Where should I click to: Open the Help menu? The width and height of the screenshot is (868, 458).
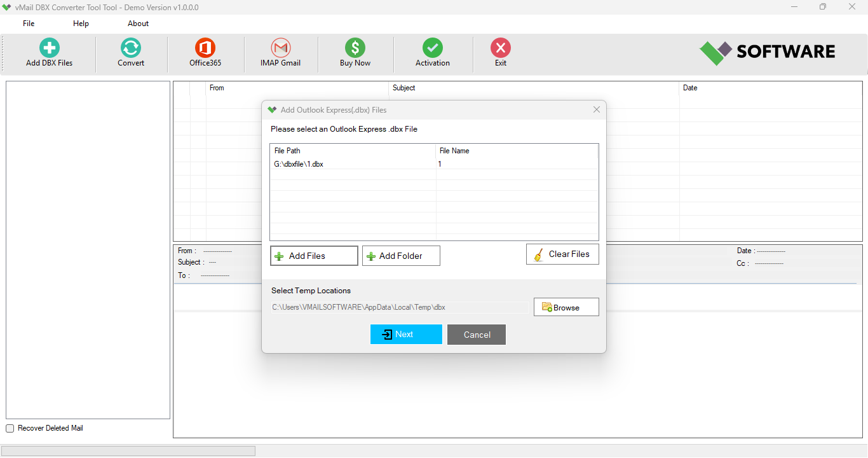point(81,24)
